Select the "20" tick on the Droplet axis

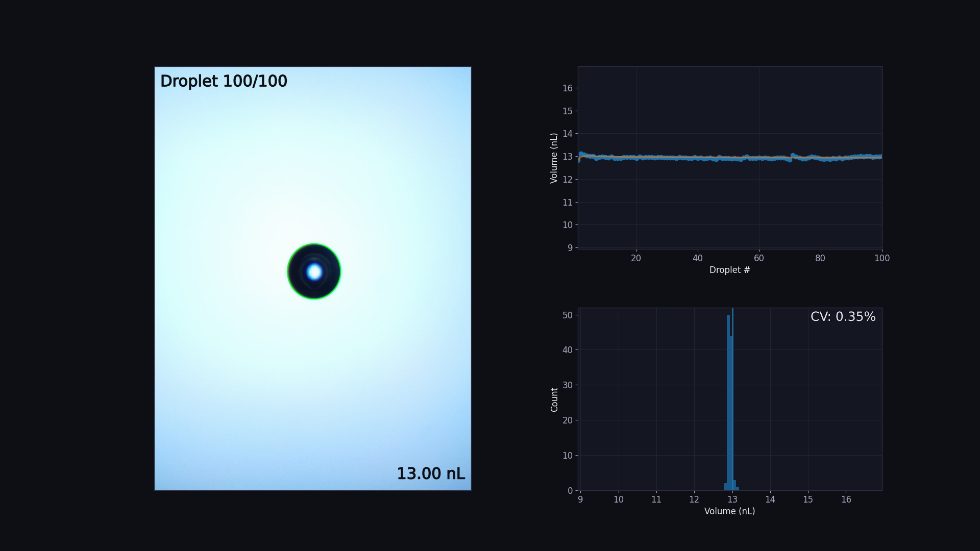click(636, 258)
